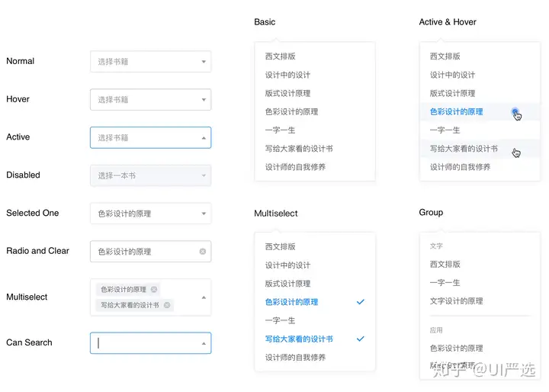Uncheck 色彩设计的原理 checkmark in Multiselect list
Image resolution: width=549 pixels, height=392 pixels.
click(x=360, y=302)
